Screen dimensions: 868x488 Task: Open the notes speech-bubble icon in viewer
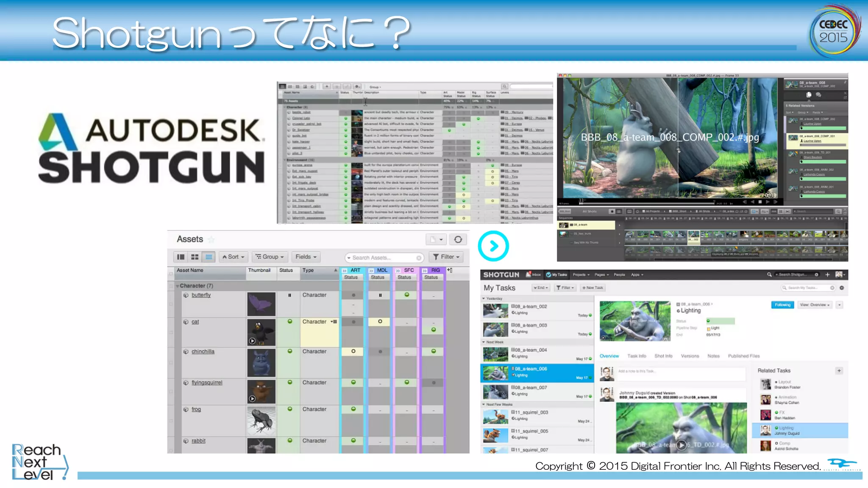818,95
